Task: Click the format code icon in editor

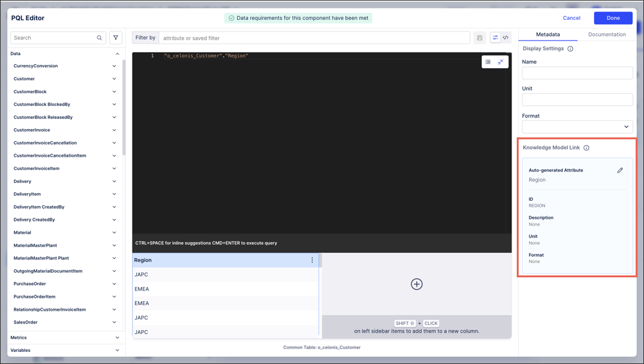Action: click(x=488, y=62)
